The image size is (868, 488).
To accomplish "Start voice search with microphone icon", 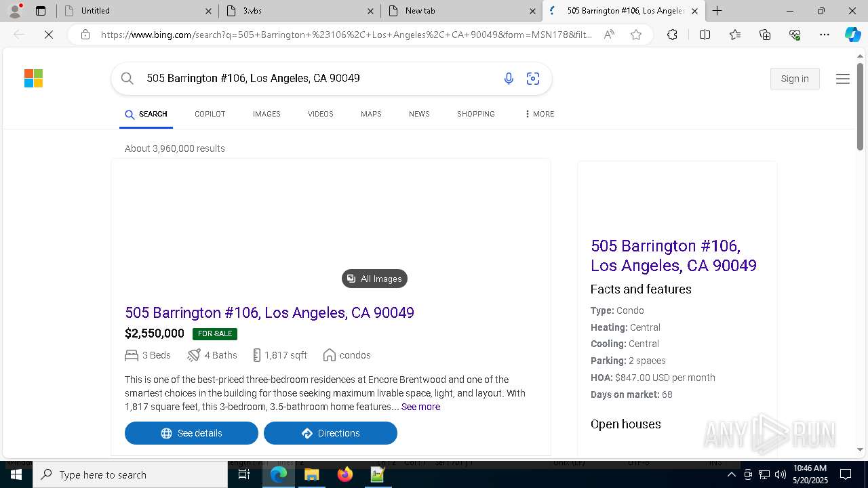I will coord(509,79).
